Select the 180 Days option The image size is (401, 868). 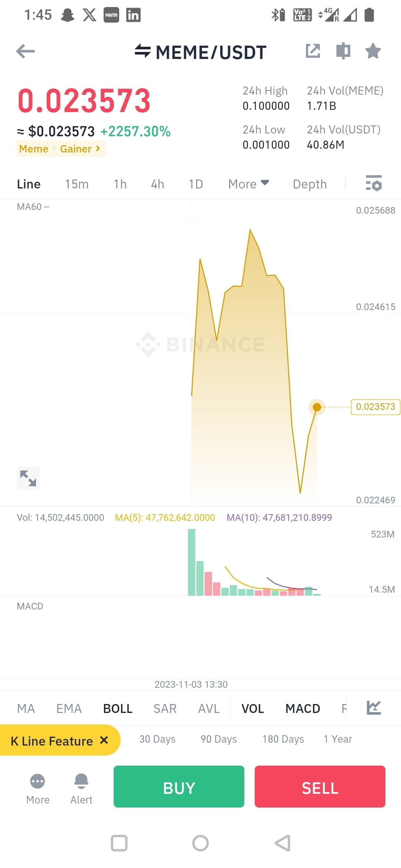click(x=283, y=739)
